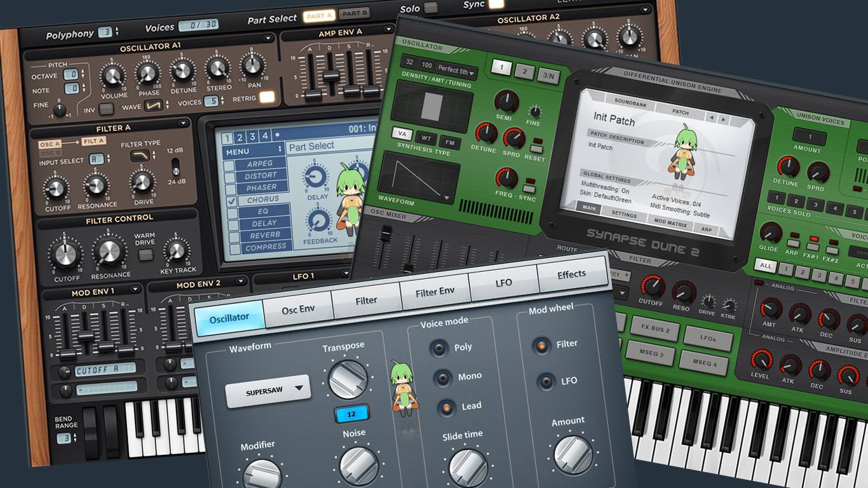Click the Slide time knob
This screenshot has height=488, width=868.
[468, 468]
